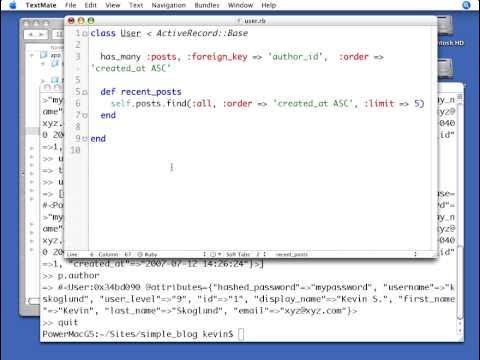Open the TextMate application menu
The image size is (480, 360).
point(41,5)
